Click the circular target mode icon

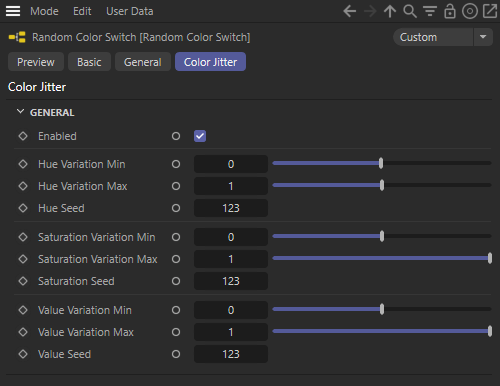coord(470,11)
